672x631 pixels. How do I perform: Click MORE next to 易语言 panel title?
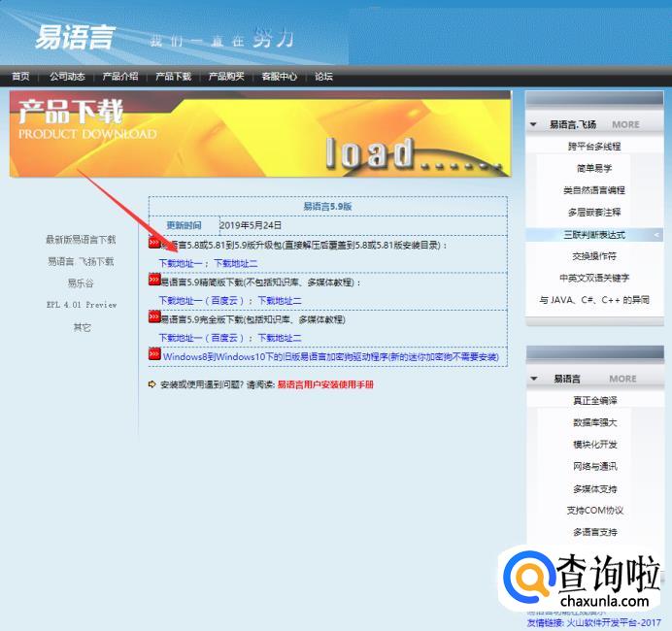(622, 379)
